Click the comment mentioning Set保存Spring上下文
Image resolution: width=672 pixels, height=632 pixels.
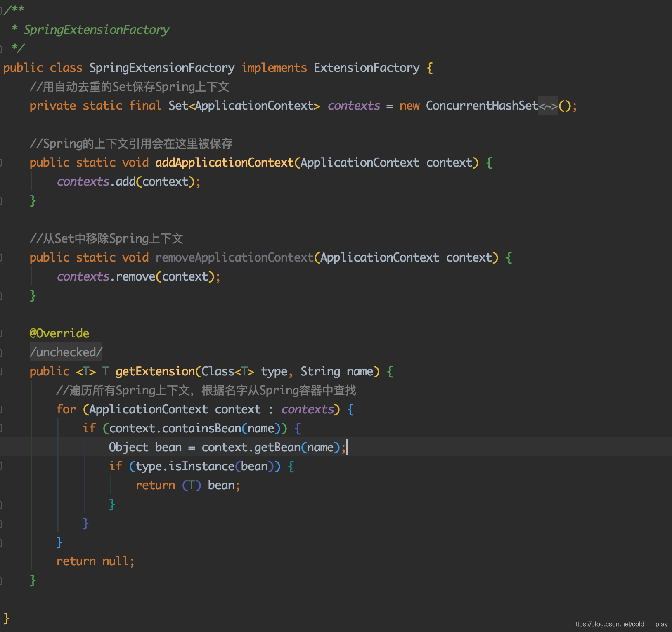click(x=130, y=87)
